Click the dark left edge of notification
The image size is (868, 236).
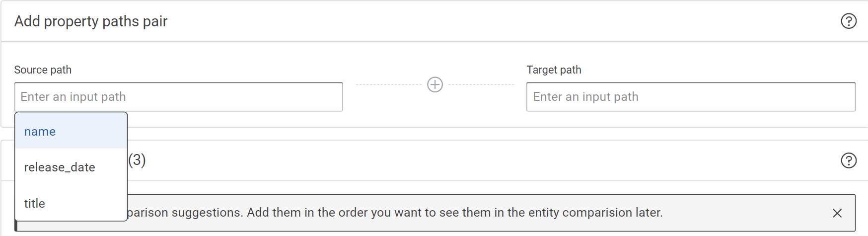(16, 226)
